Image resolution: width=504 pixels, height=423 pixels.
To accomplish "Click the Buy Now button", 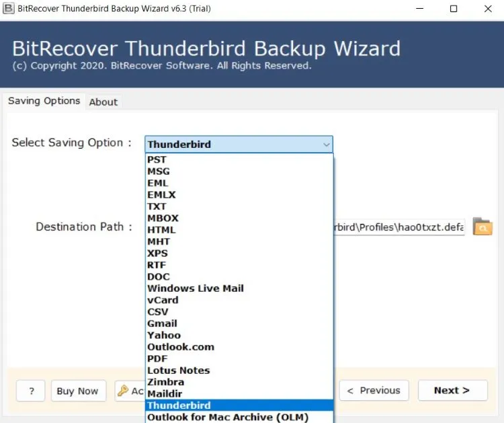I will coord(78,391).
